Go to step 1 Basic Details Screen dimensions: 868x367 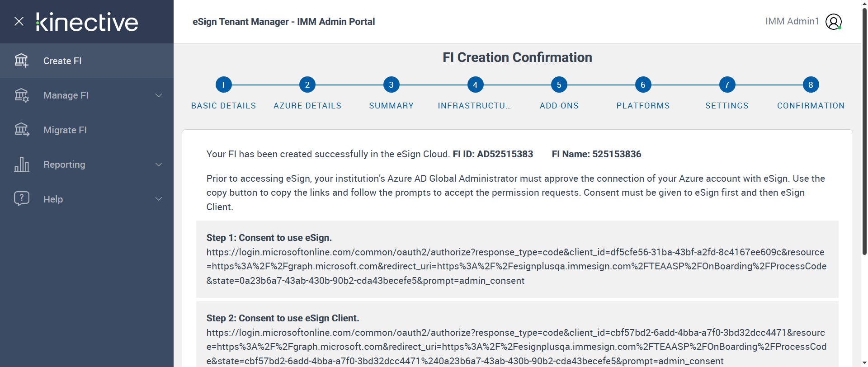pos(223,85)
